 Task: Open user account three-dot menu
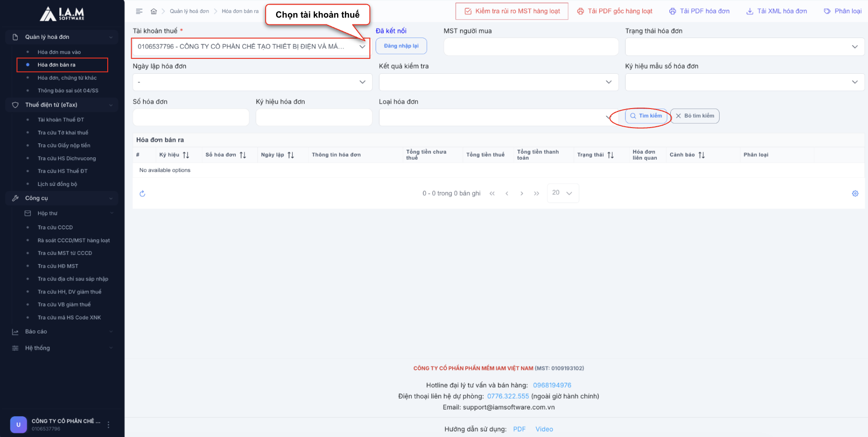pyautogui.click(x=109, y=424)
